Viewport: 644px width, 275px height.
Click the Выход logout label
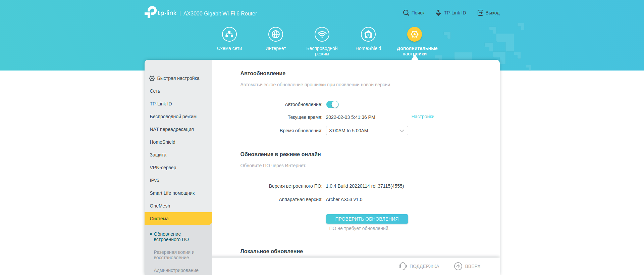(x=492, y=13)
